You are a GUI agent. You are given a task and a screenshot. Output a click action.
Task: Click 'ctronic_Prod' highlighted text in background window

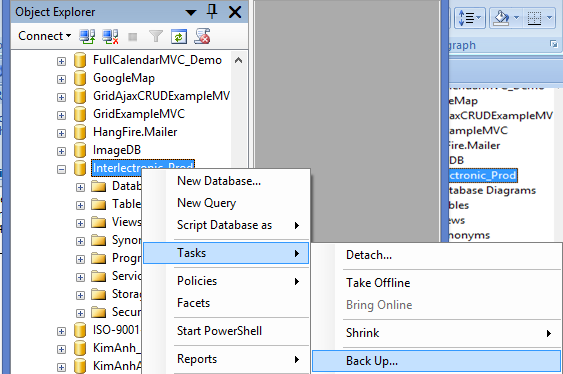point(483,175)
